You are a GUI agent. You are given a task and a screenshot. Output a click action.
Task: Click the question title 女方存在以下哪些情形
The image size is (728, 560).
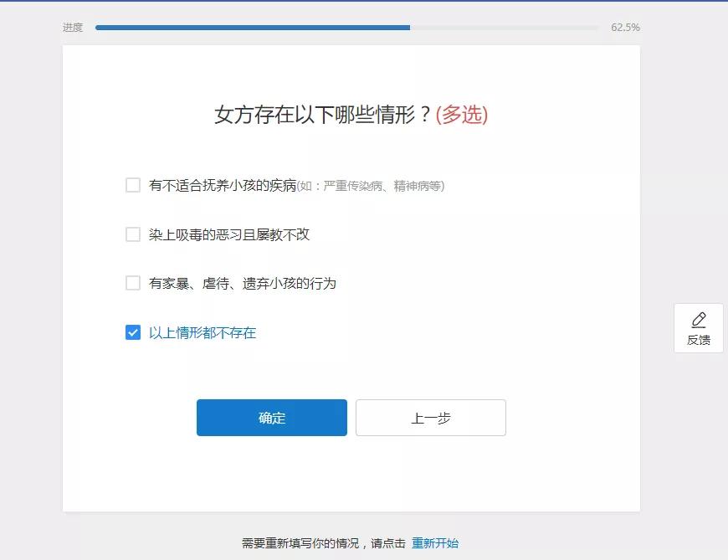point(326,115)
